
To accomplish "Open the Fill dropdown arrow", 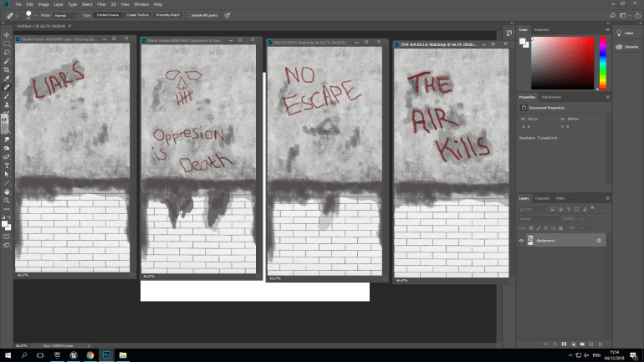I will click(x=591, y=227).
